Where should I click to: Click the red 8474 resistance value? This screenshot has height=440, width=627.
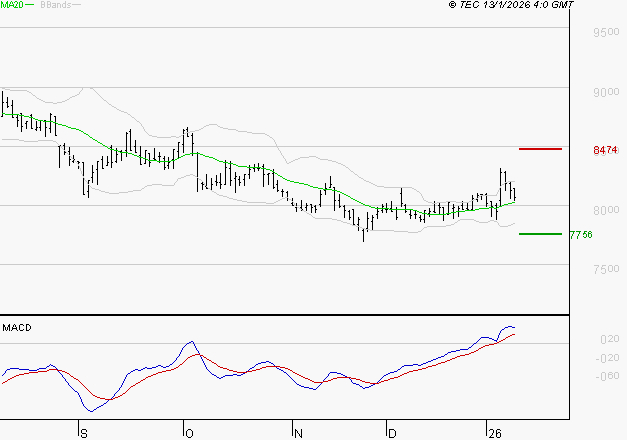[x=605, y=150]
